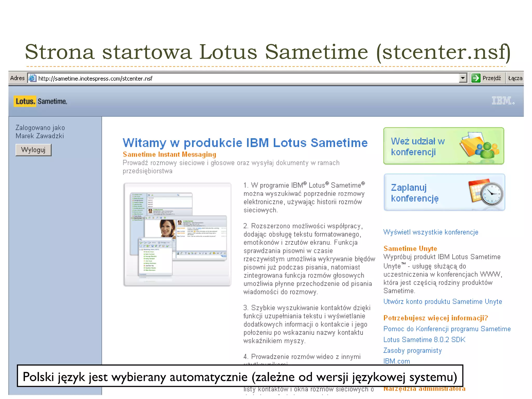Viewport: 532px width, 399px height.
Task: Open Utwórz konto produktu Sametime Unyte link
Action: [443, 302]
